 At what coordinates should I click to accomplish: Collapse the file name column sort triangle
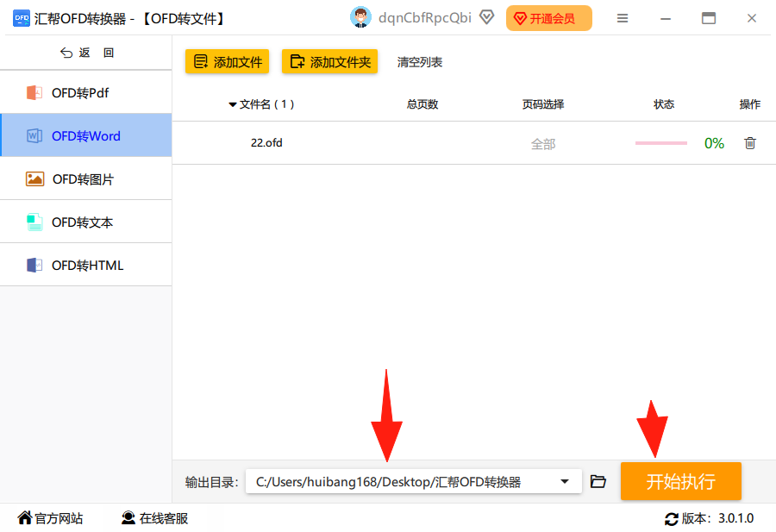[x=232, y=104]
